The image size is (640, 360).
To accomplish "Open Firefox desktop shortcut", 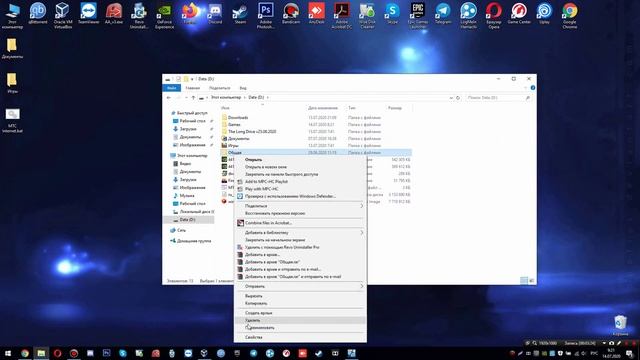I will 189,14.
